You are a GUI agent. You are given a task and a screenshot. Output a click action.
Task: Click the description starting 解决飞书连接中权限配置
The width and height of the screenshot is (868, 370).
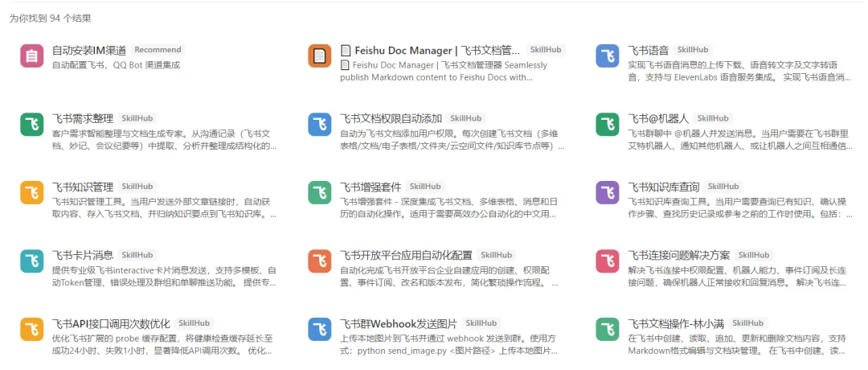[737, 277]
